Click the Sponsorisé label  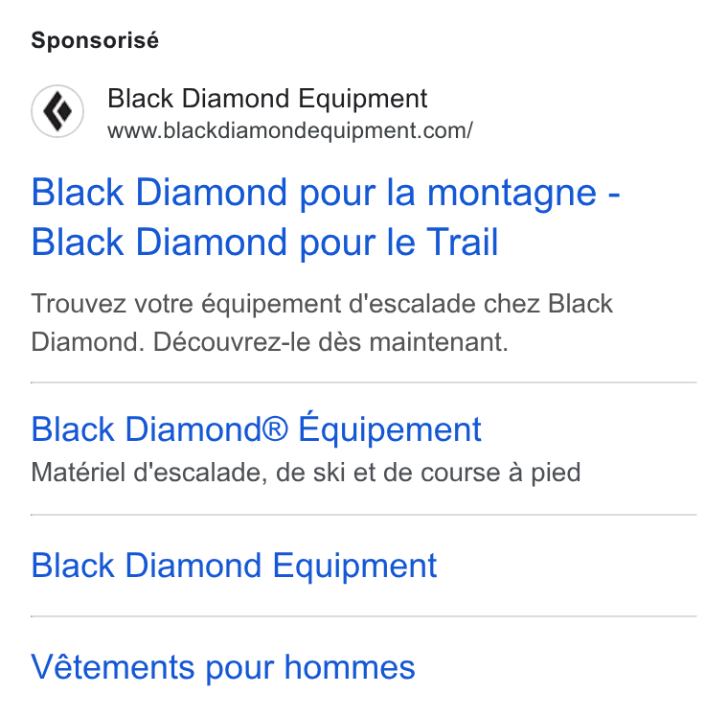pos(95,40)
